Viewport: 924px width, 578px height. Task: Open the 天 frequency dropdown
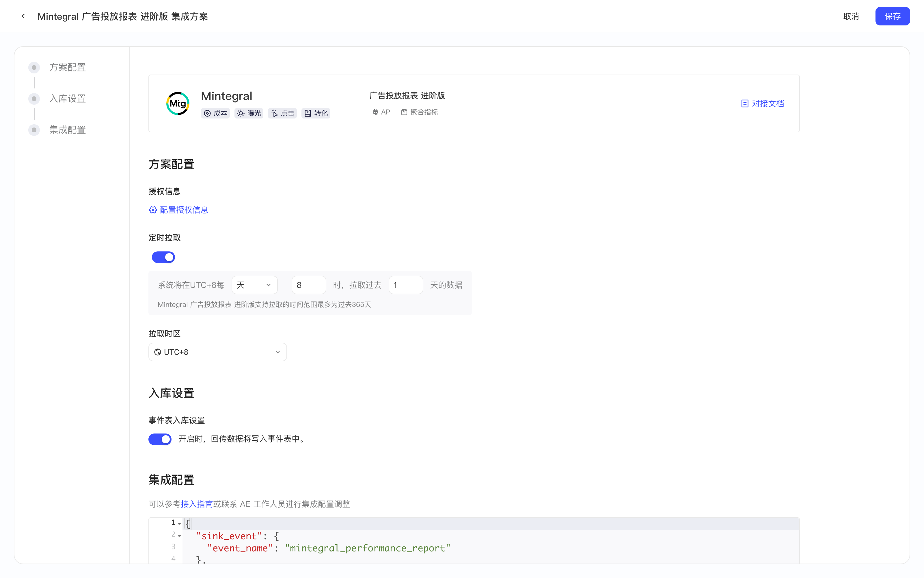point(254,285)
